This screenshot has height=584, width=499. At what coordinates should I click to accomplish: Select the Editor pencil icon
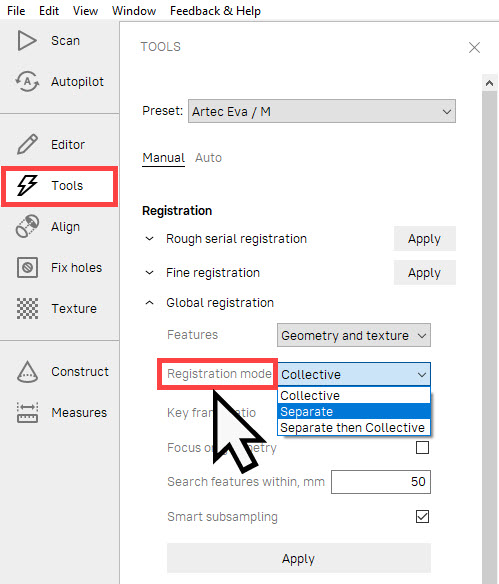pyautogui.click(x=27, y=144)
